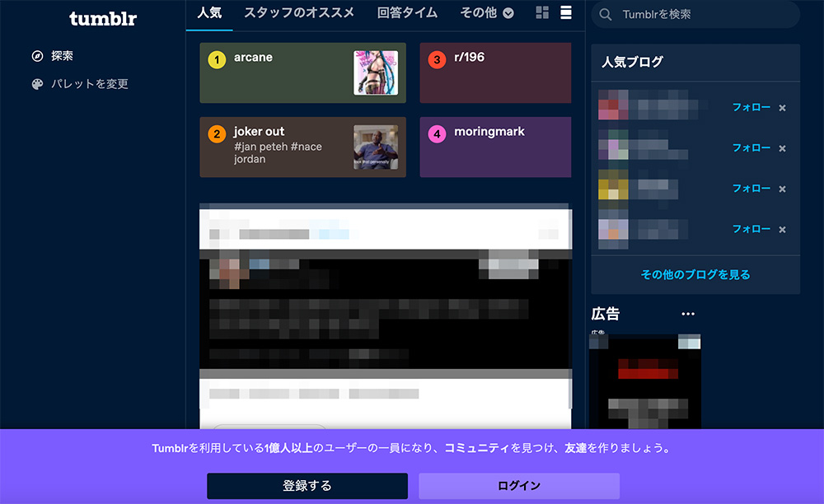Click the first popular blog avatar
This screenshot has width=824, height=504.
(x=613, y=105)
